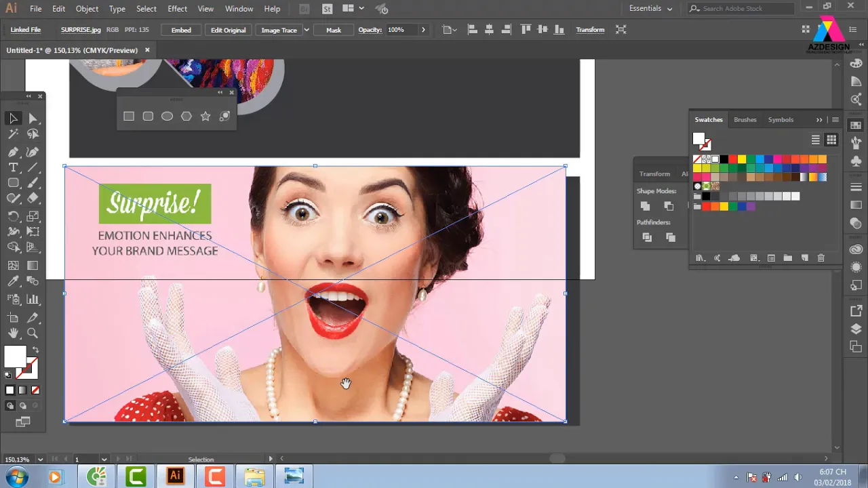The width and height of the screenshot is (868, 488).
Task: Change screen mode at toolbox bottom
Action: tap(22, 422)
